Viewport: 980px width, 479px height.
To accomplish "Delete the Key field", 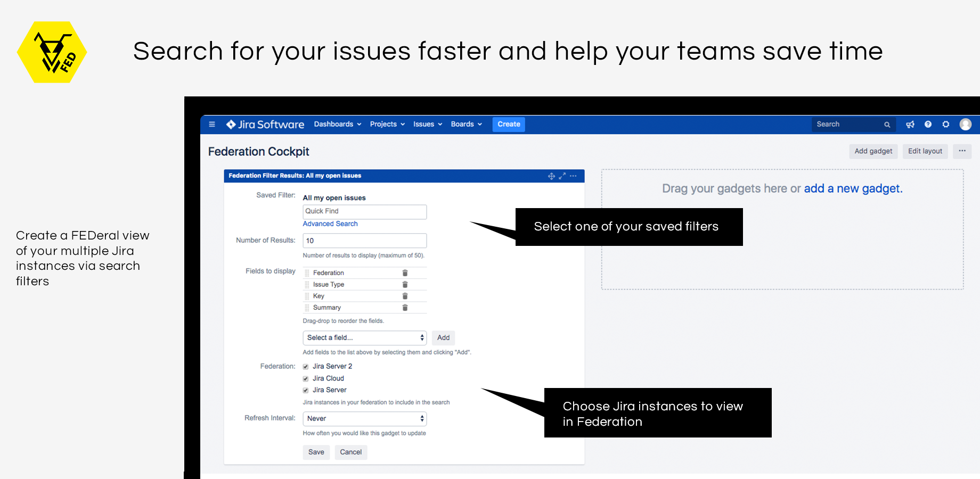I will click(405, 296).
